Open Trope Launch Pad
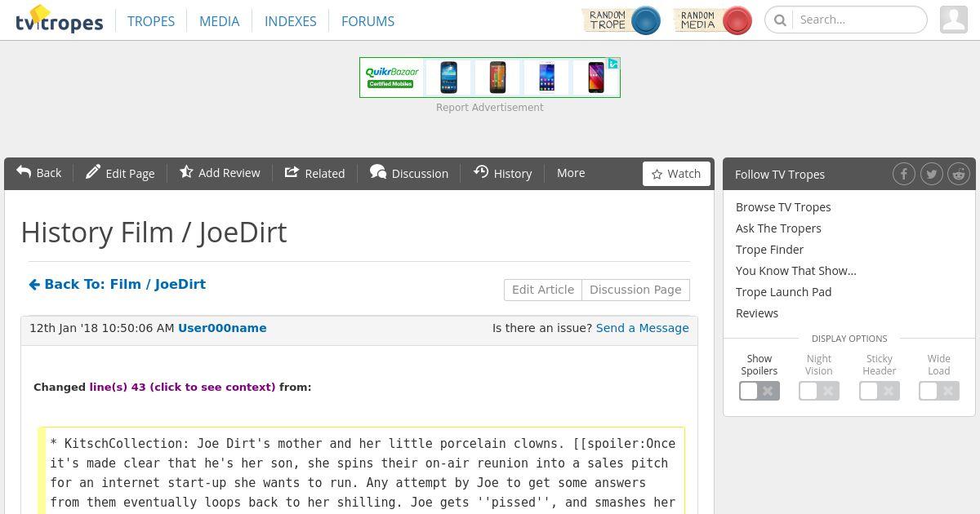This screenshot has width=980, height=514. click(x=783, y=292)
